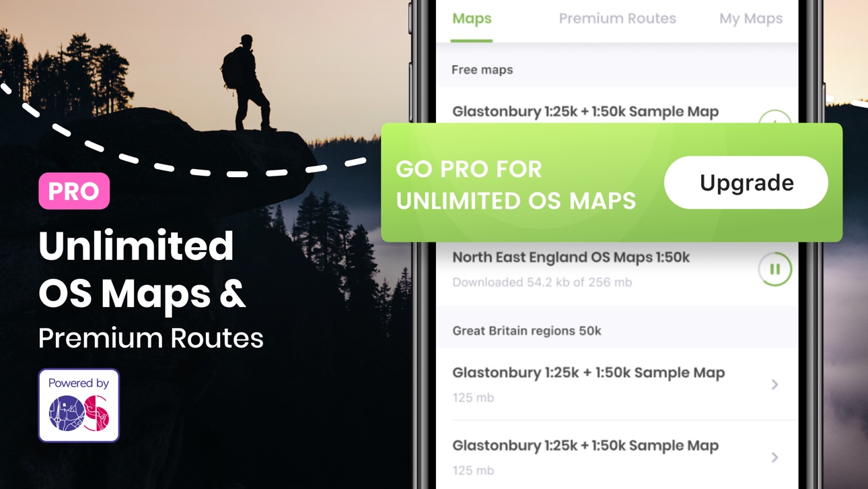Viewport: 868px width, 489px height.
Task: Open the first Glastonbury map under Great Britain regions
Action: tap(617, 384)
